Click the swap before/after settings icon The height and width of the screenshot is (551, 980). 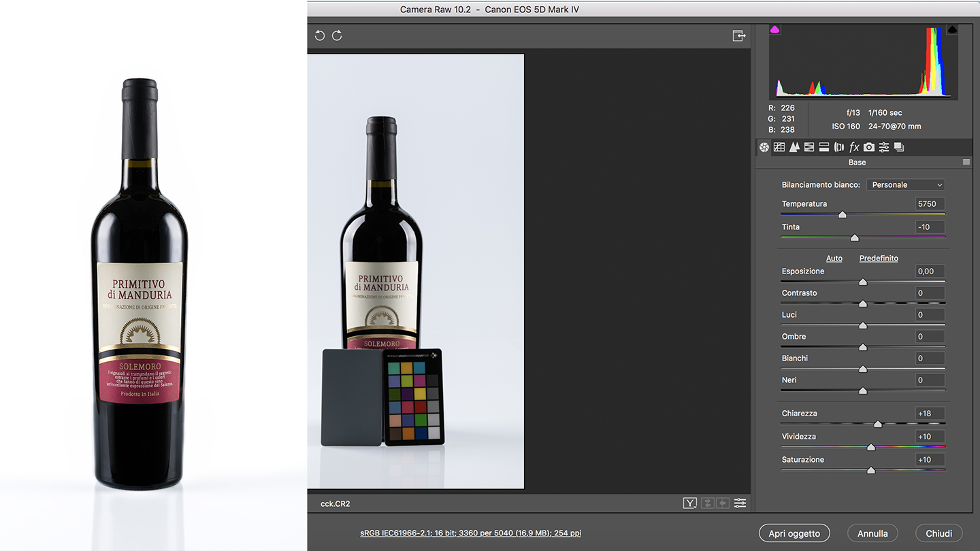tap(708, 503)
